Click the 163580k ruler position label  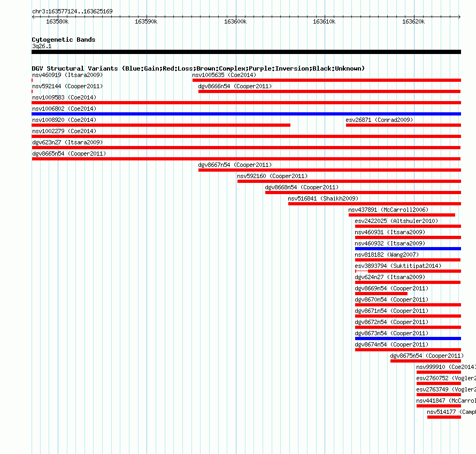click(x=57, y=21)
